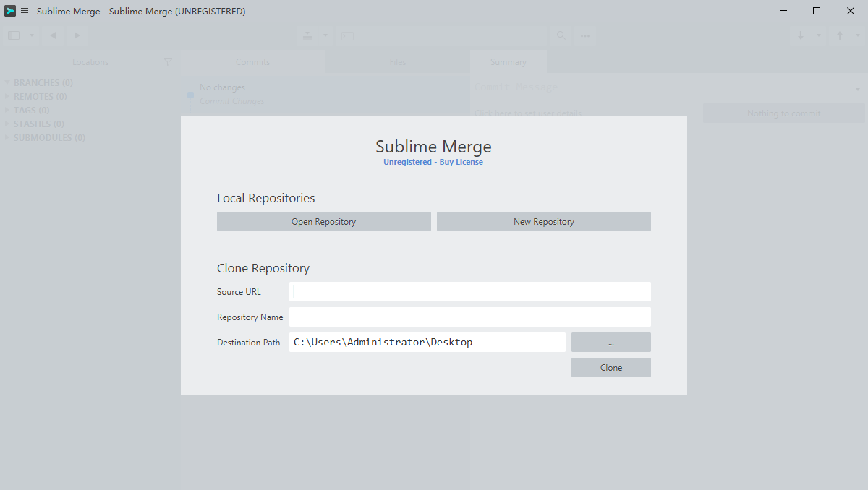The height and width of the screenshot is (490, 868).
Task: Click the Commit Message field
Action: tap(662, 87)
